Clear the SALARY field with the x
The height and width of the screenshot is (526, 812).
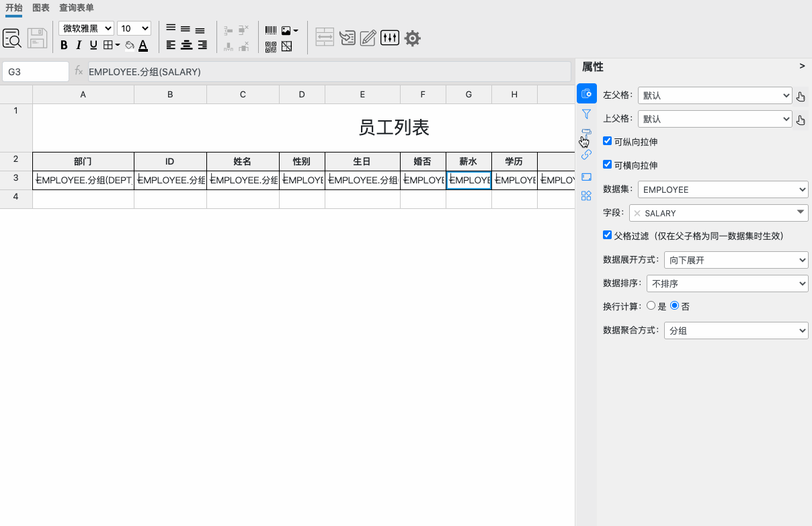click(x=637, y=213)
